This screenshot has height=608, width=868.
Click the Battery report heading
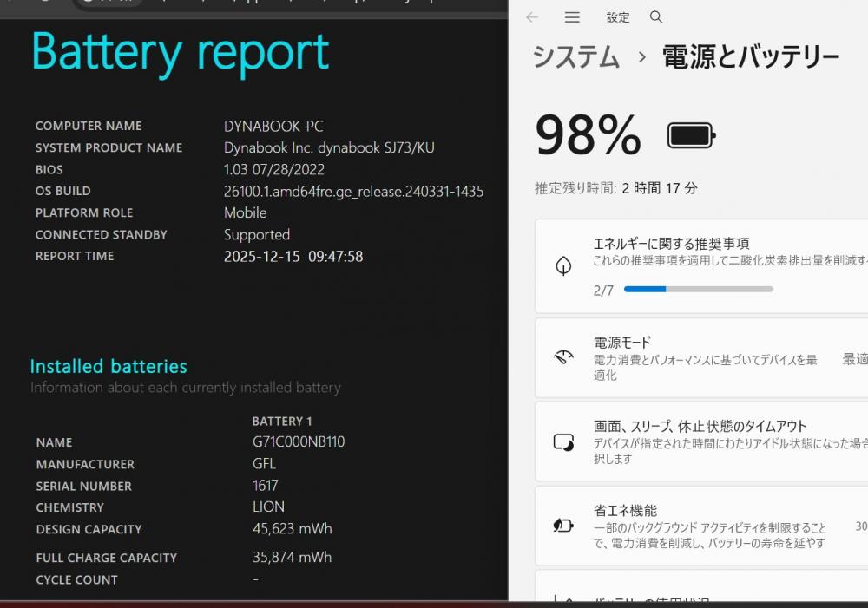pos(181,53)
